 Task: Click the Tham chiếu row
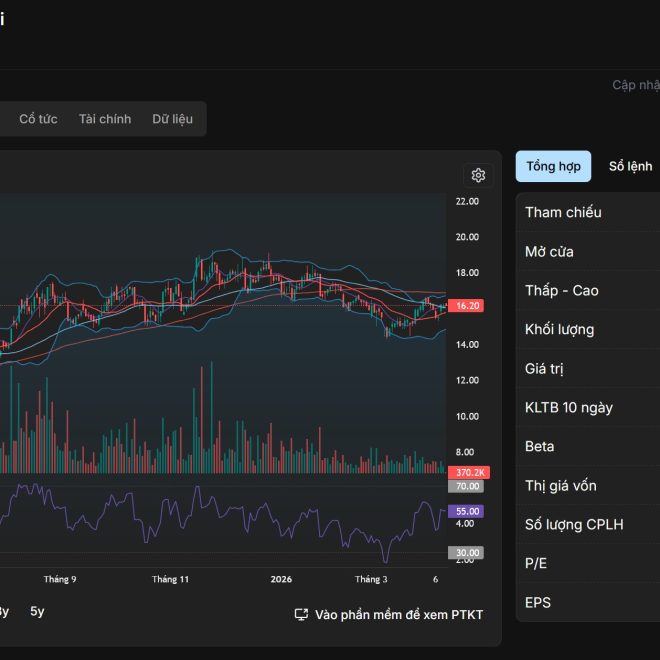587,212
